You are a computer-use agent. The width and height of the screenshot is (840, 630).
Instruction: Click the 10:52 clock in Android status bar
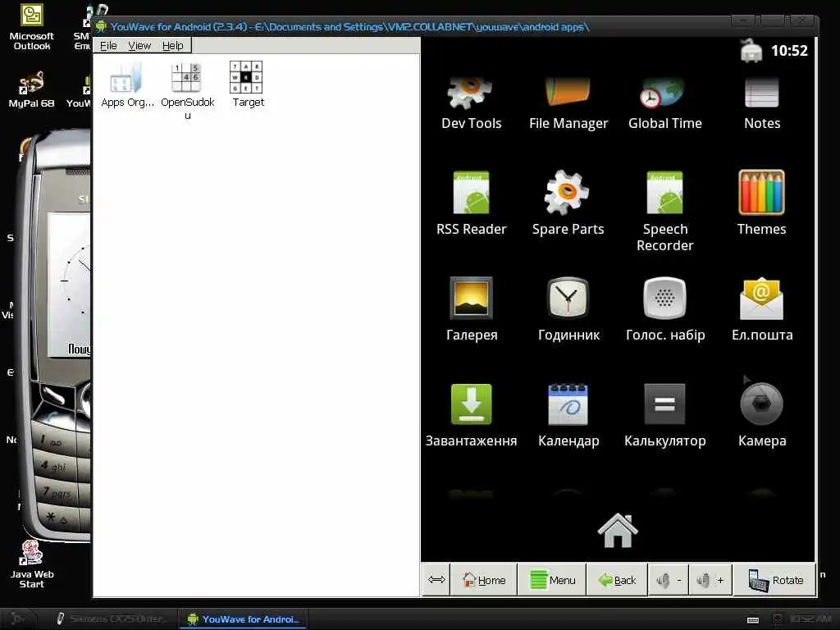(788, 51)
